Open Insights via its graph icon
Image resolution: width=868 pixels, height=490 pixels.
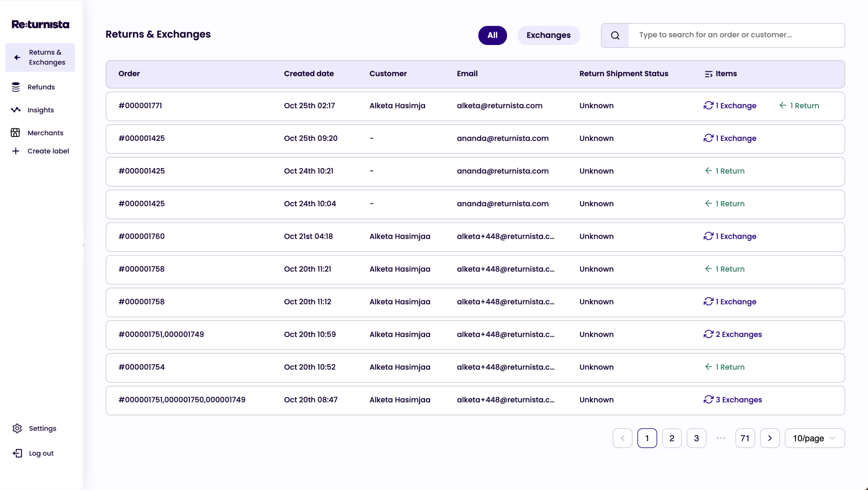click(16, 110)
